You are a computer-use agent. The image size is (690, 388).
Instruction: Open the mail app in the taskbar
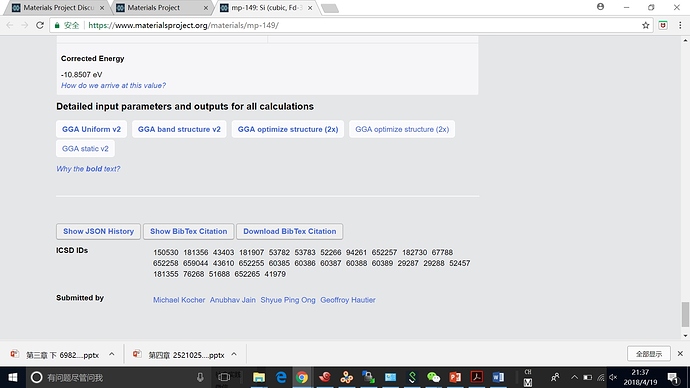[390, 377]
